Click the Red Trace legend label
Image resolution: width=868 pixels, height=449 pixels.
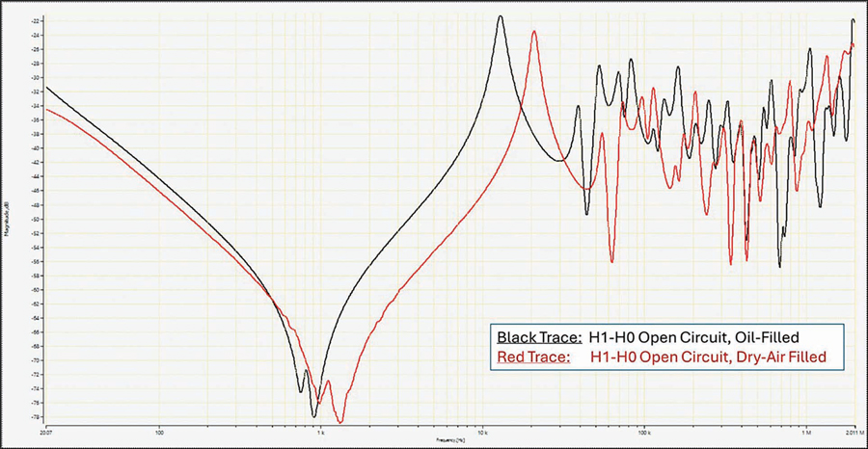coord(532,358)
